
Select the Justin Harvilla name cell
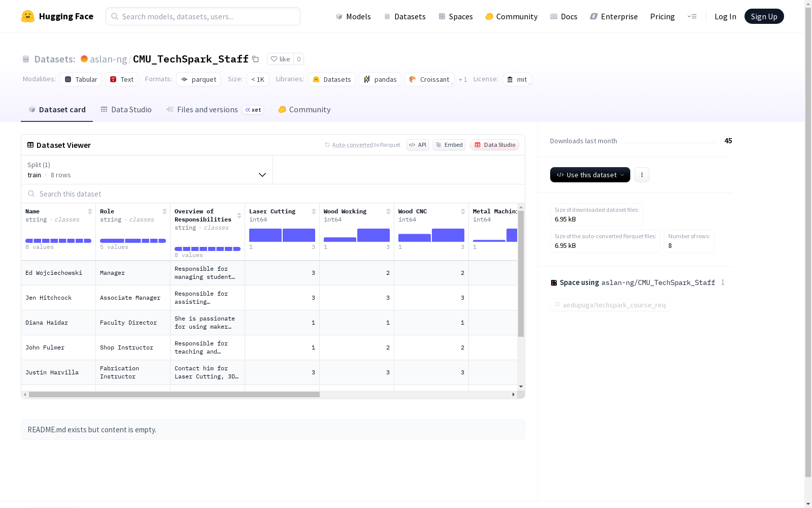click(58, 372)
